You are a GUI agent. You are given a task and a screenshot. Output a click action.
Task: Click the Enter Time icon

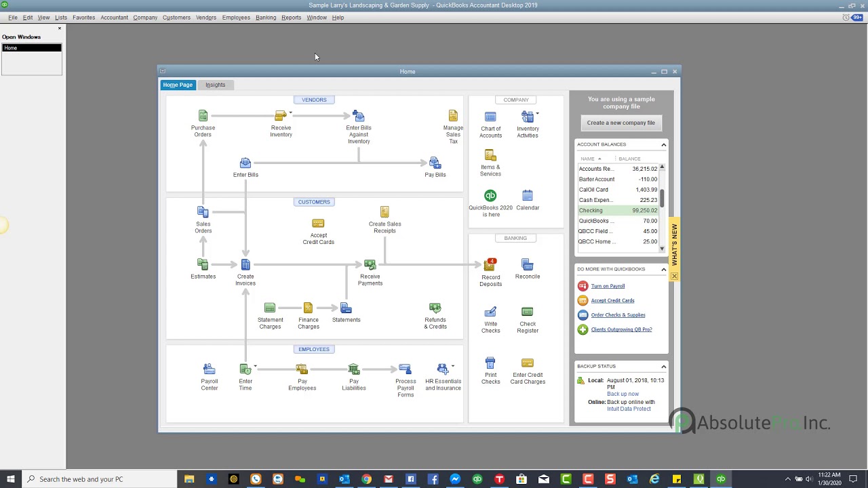(245, 369)
